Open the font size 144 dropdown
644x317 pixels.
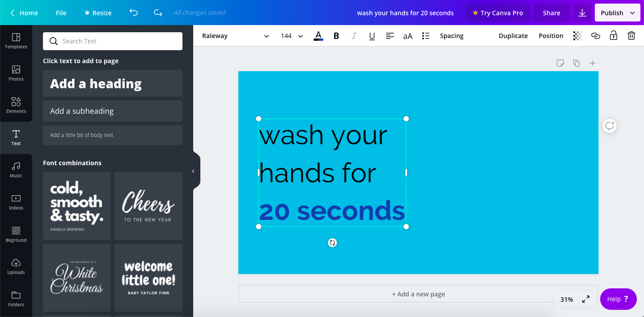291,35
